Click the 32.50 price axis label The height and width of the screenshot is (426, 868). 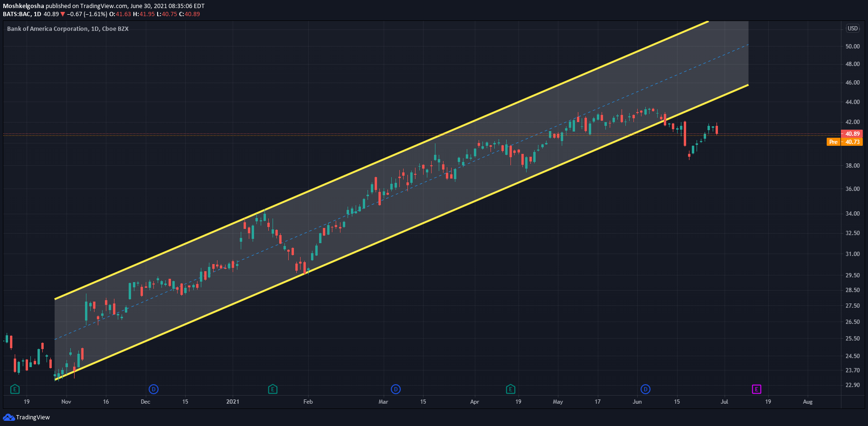[852, 233]
